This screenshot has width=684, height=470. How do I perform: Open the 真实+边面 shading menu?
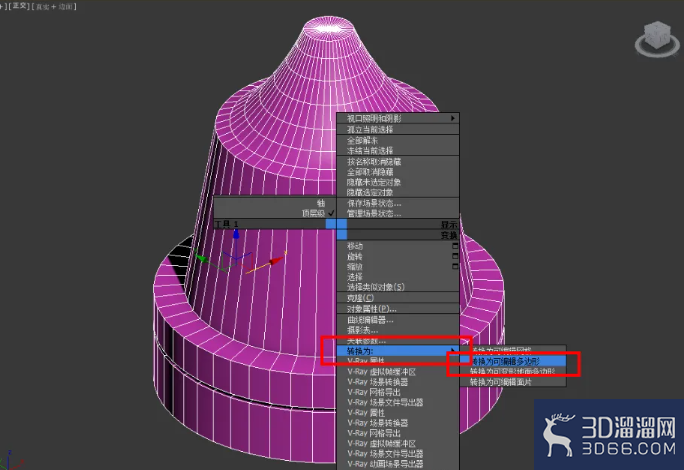(x=54, y=7)
